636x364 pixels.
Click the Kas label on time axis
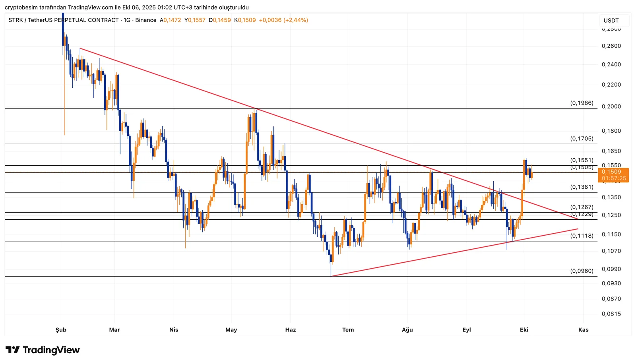pos(583,330)
